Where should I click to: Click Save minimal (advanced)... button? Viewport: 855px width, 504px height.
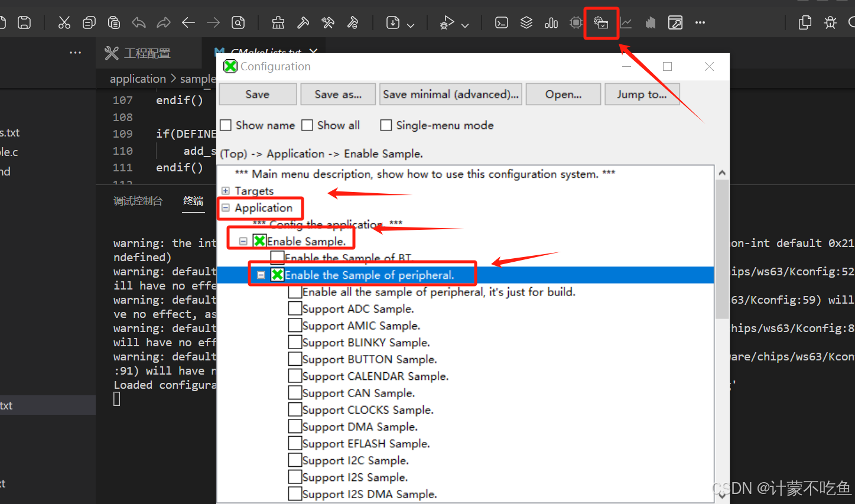pos(450,94)
